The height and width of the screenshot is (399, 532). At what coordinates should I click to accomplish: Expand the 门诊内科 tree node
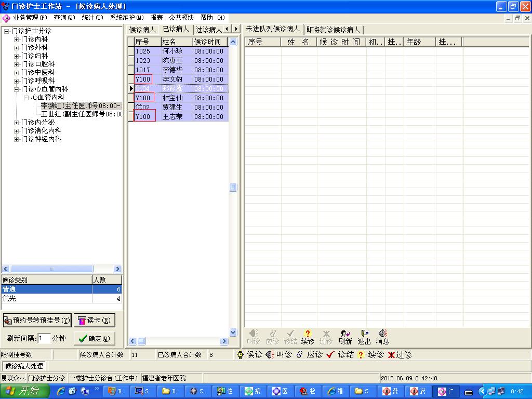16,39
